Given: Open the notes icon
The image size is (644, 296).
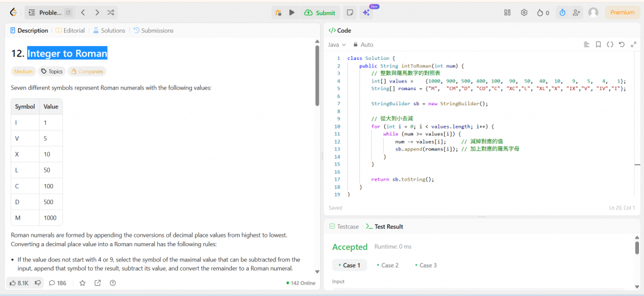Looking at the screenshot, I should click(x=350, y=13).
